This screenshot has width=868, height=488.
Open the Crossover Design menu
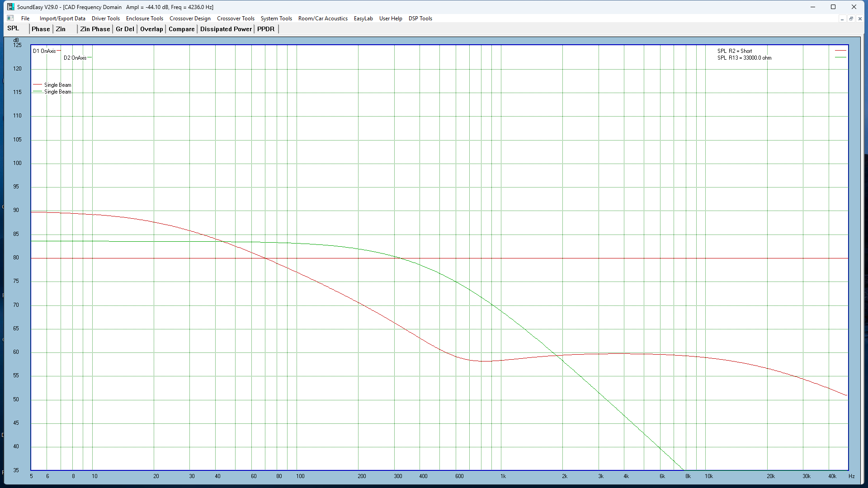(190, 19)
